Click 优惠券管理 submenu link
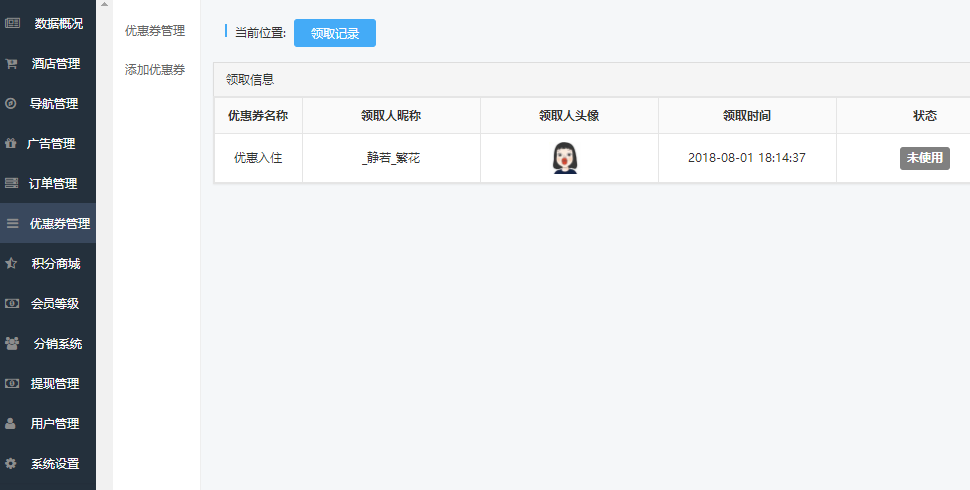The height and width of the screenshot is (490, 970). pos(155,31)
